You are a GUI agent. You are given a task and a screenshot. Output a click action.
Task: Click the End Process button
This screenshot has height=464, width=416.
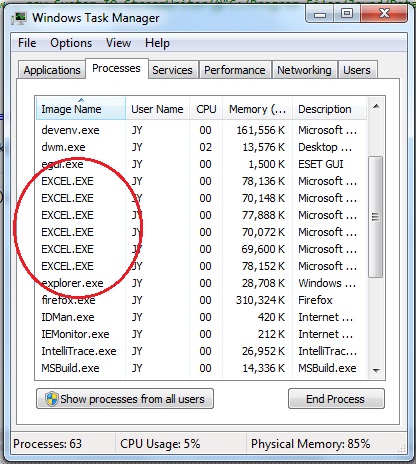coord(336,399)
